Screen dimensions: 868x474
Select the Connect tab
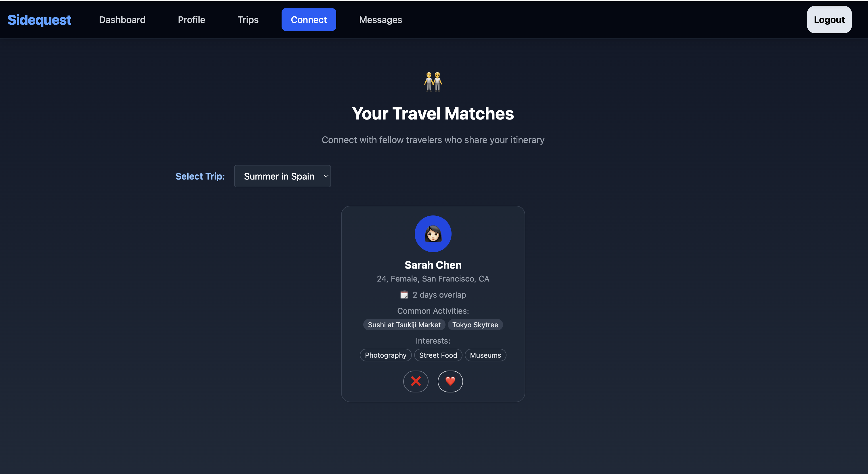308,20
